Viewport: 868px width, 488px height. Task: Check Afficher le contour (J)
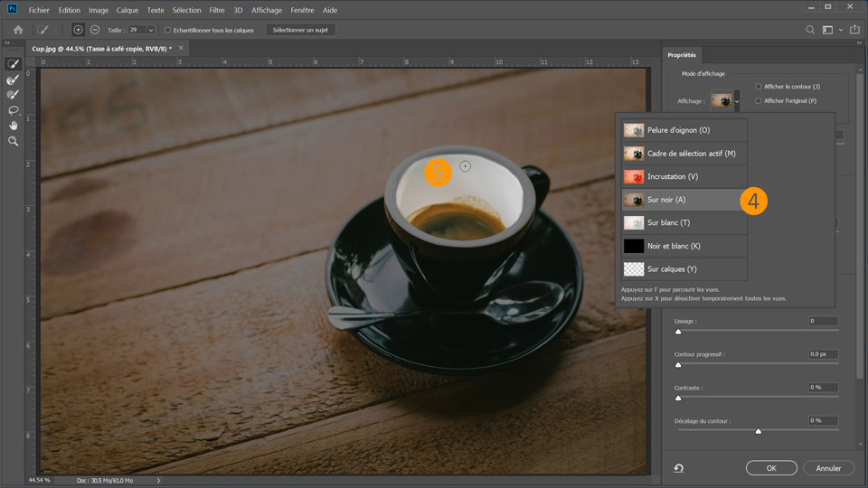[759, 87]
